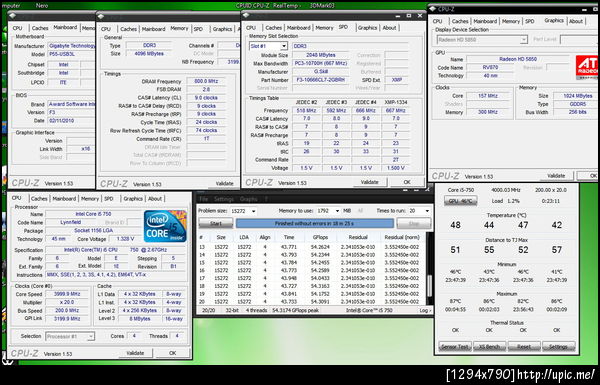Click Validate in SPD window
600x385 pixels.
[369, 182]
